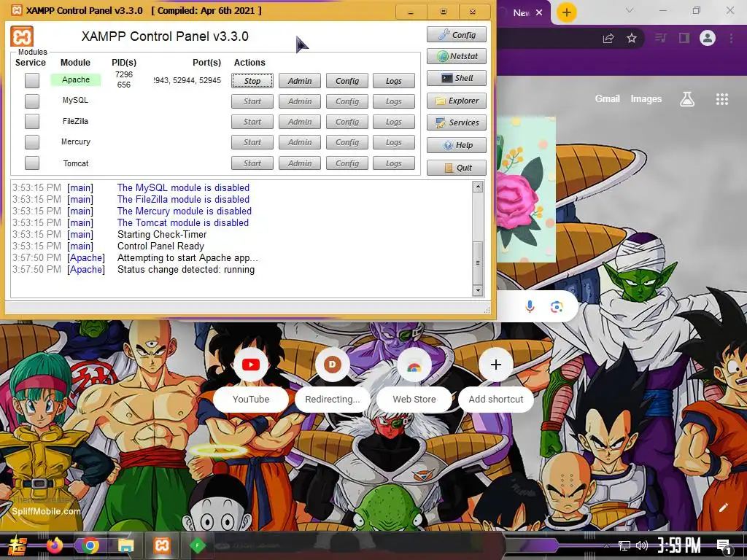The width and height of the screenshot is (747, 560).
Task: View MySQL Logs
Action: coord(393,101)
